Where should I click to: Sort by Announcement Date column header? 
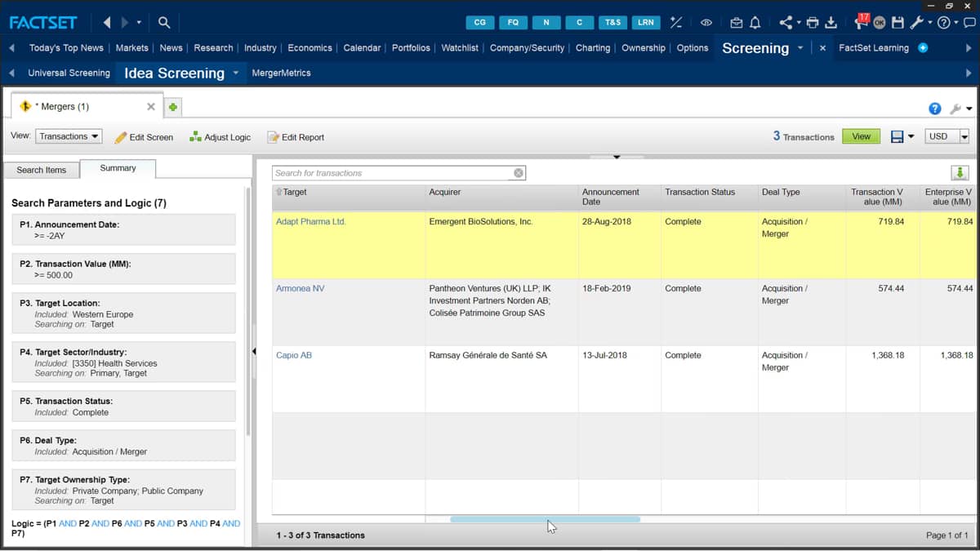[x=619, y=197]
